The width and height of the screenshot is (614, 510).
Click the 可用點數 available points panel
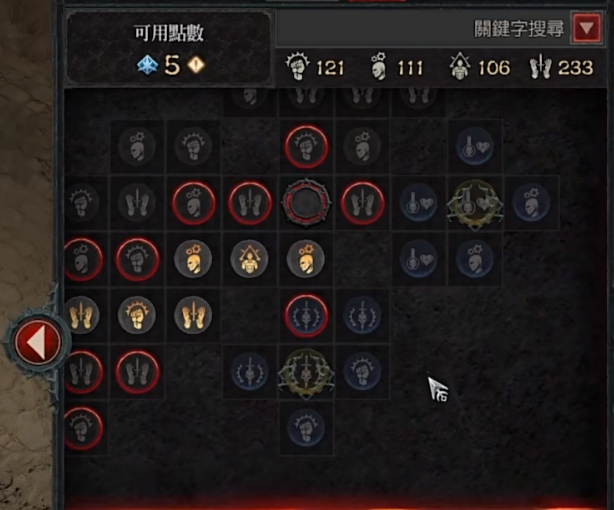coord(169,48)
